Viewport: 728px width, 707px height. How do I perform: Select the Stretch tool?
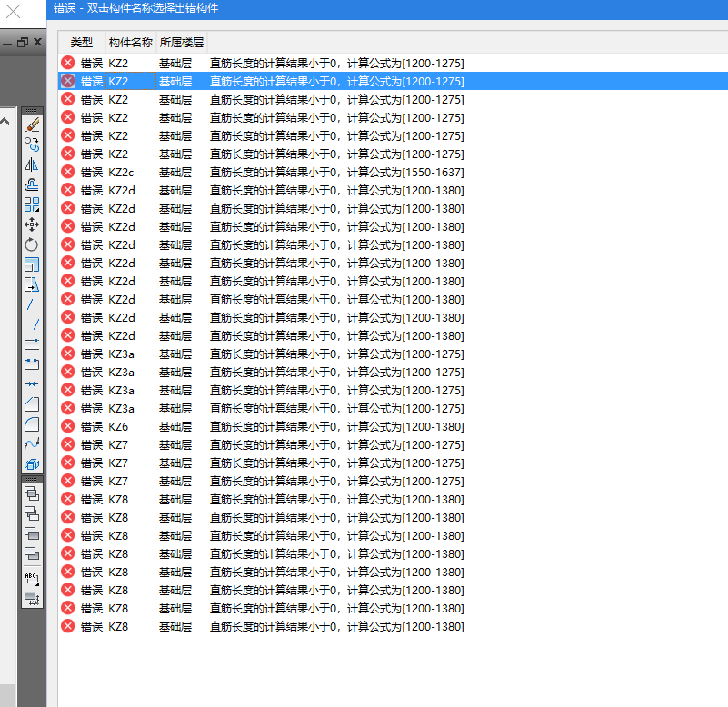(x=32, y=284)
